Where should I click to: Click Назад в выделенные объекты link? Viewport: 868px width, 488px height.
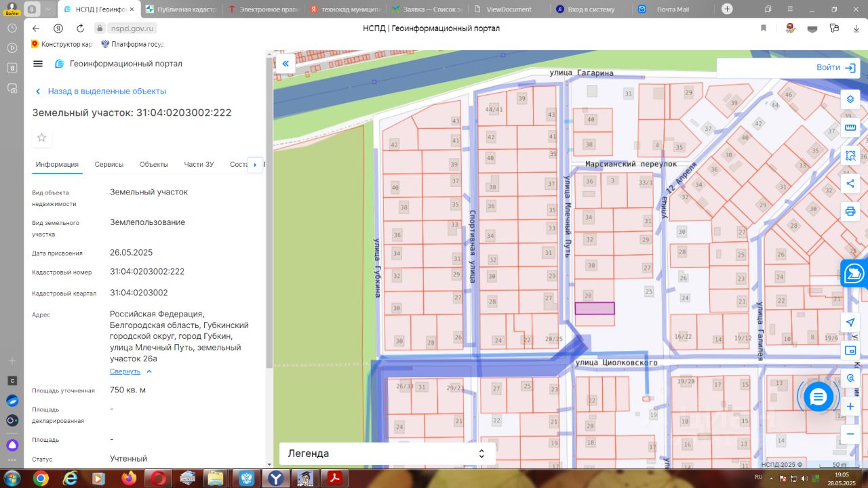point(100,91)
